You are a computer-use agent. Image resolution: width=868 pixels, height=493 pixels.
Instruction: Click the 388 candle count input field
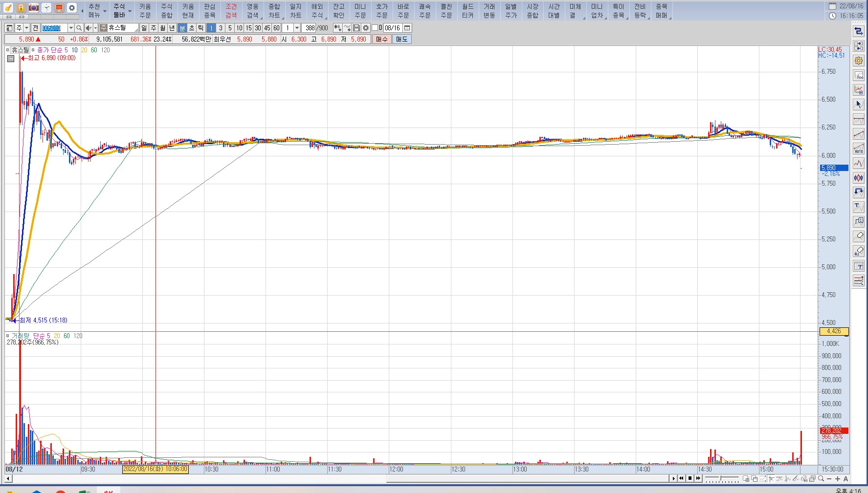pos(309,28)
